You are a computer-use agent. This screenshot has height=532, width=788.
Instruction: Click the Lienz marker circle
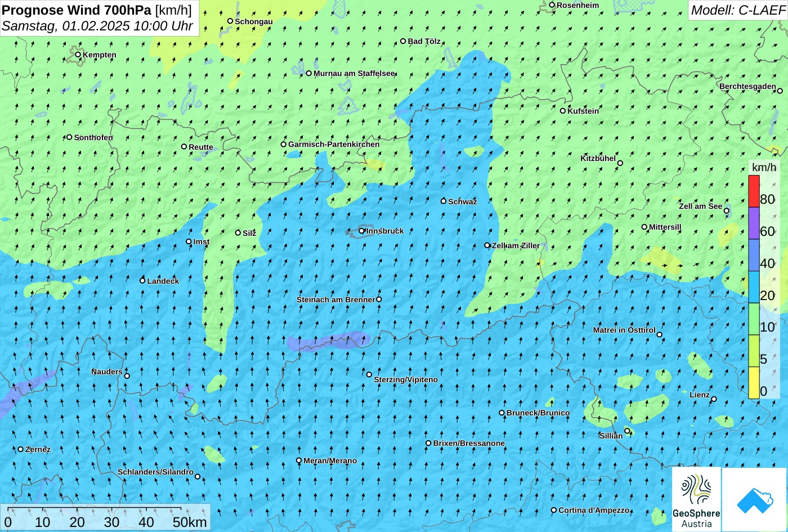coord(714,399)
